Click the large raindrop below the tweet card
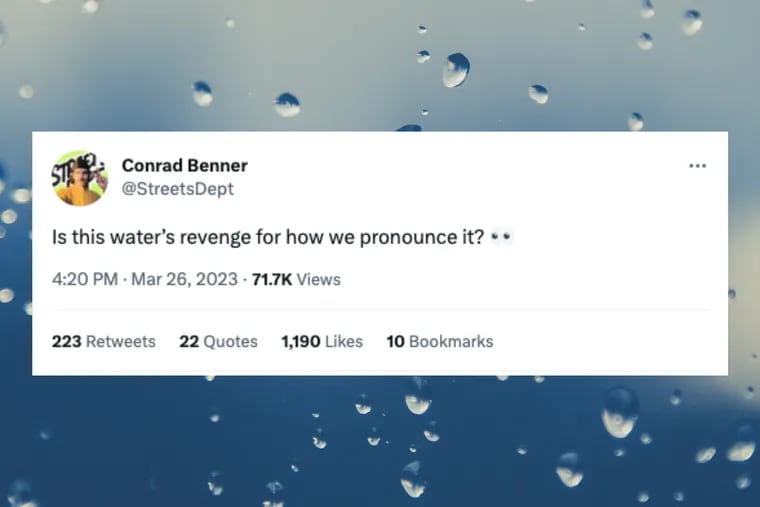The width and height of the screenshot is (760, 507). pyautogui.click(x=619, y=410)
